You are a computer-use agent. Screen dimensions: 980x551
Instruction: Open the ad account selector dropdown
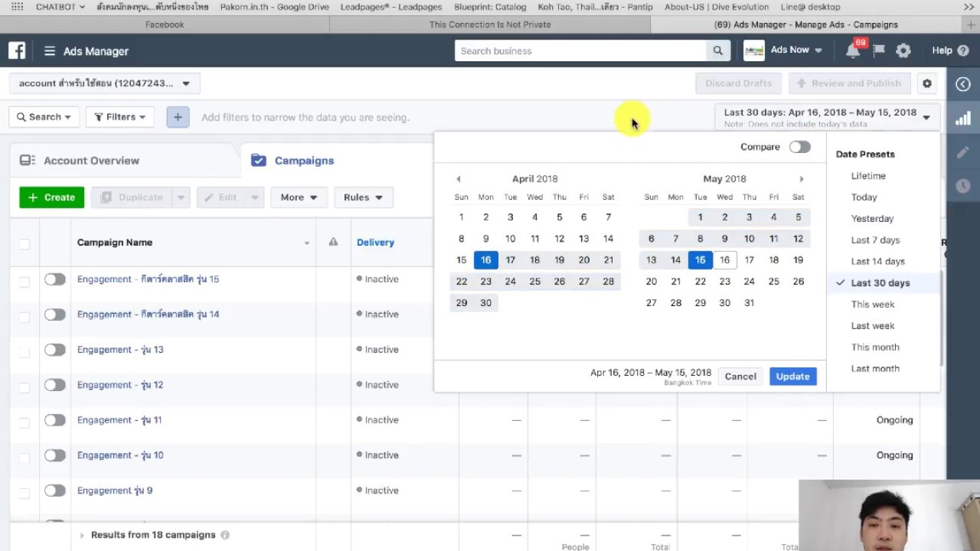pos(105,83)
